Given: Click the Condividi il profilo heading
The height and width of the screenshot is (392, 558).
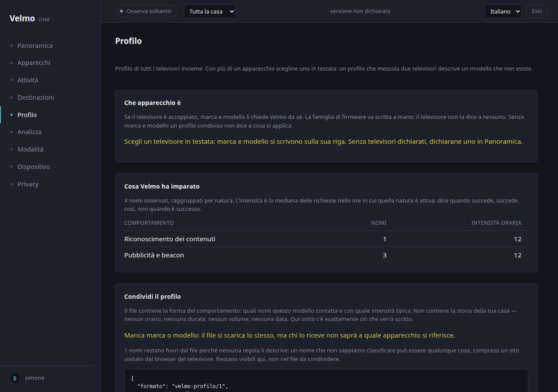Looking at the screenshot, I should coord(153,297).
